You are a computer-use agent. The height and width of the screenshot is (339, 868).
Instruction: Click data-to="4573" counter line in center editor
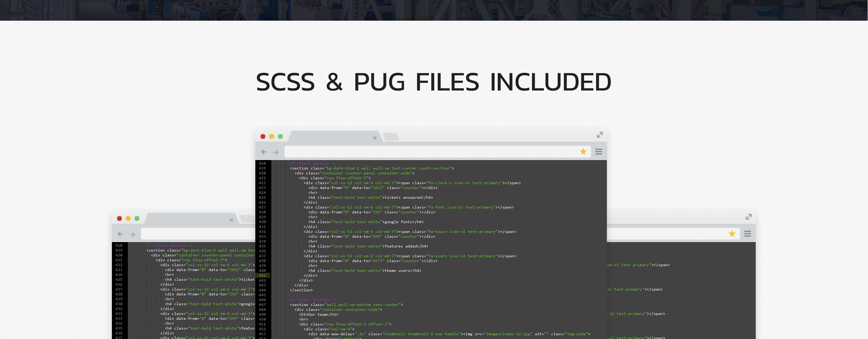click(x=373, y=261)
